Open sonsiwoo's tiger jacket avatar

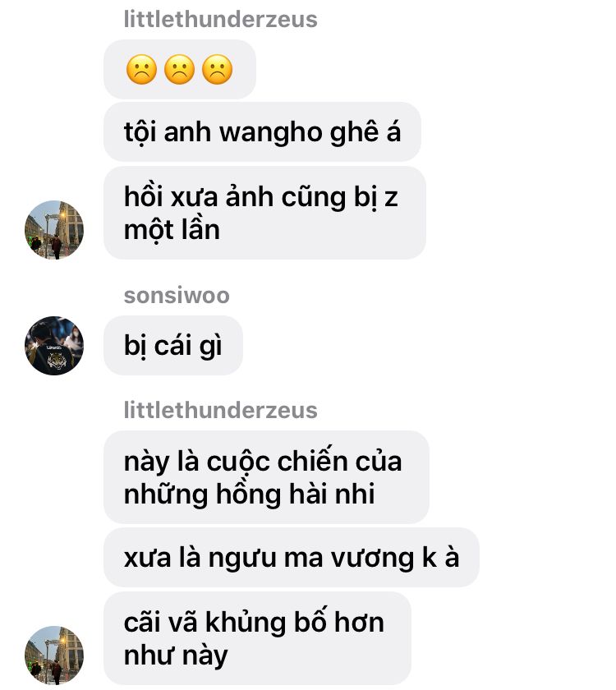tap(54, 346)
